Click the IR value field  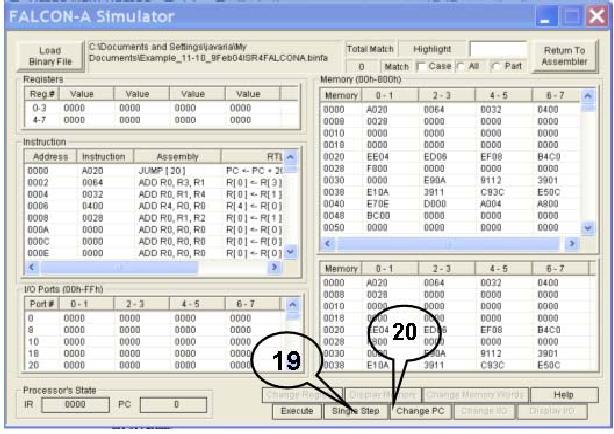[x=75, y=405]
